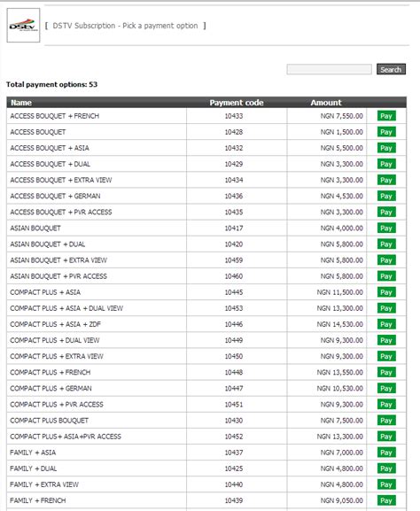Pay for COMPACT PLUS + EXTRA VIEW

[386, 356]
